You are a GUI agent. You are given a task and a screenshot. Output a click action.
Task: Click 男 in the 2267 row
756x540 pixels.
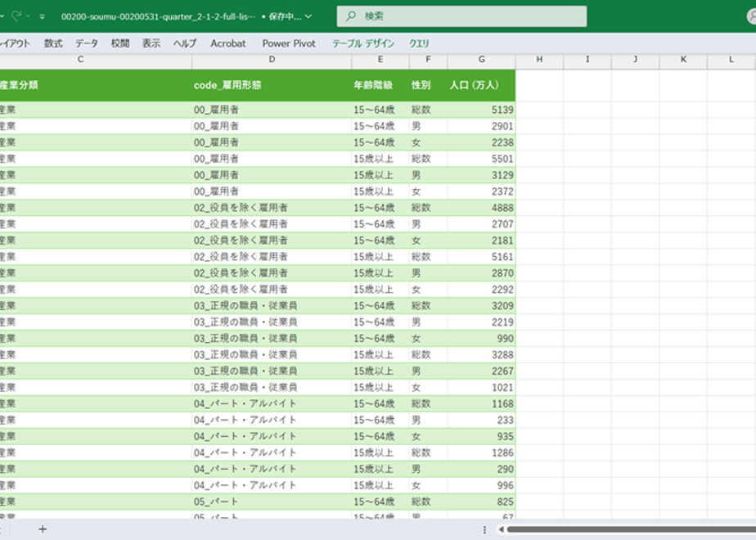pyautogui.click(x=416, y=371)
